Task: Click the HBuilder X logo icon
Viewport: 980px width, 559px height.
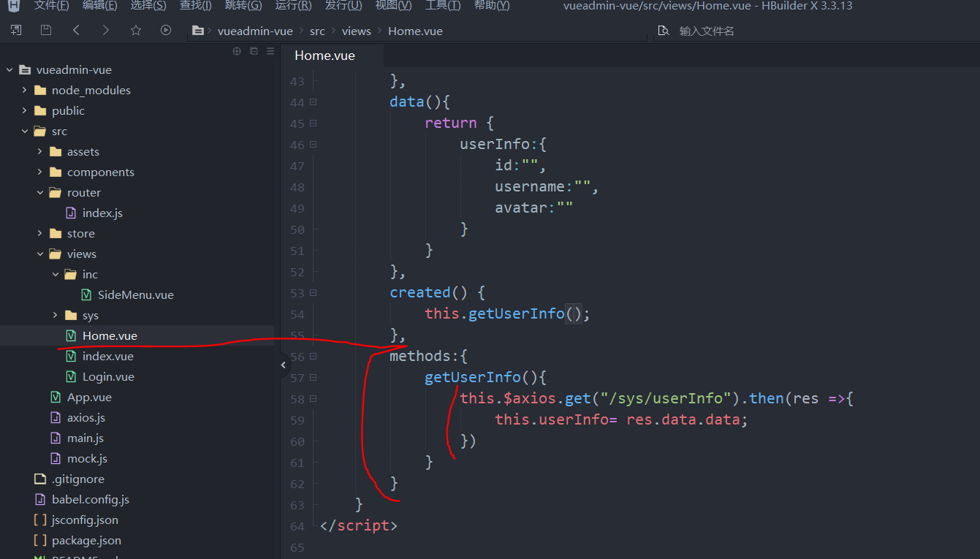Action: (14, 6)
